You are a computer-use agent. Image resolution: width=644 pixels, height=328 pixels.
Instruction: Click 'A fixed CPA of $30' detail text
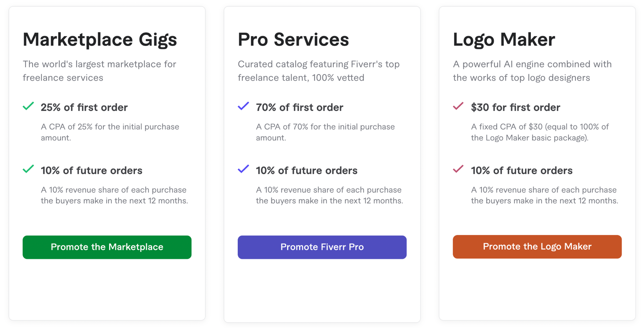click(x=540, y=132)
